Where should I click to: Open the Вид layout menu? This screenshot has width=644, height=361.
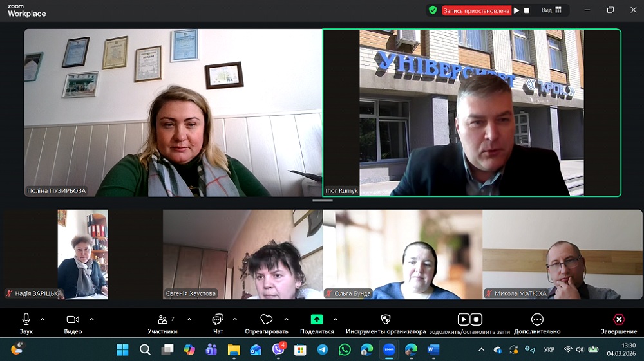tap(551, 10)
